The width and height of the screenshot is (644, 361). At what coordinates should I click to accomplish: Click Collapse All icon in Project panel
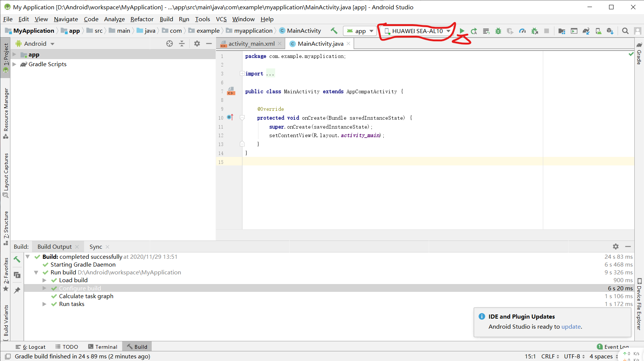pyautogui.click(x=182, y=43)
